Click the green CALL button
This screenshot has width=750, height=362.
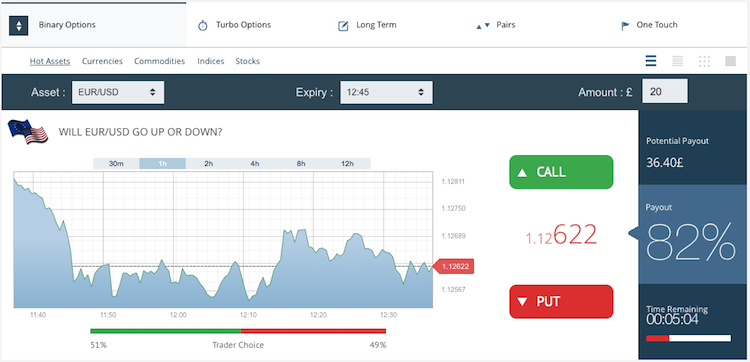(x=561, y=172)
